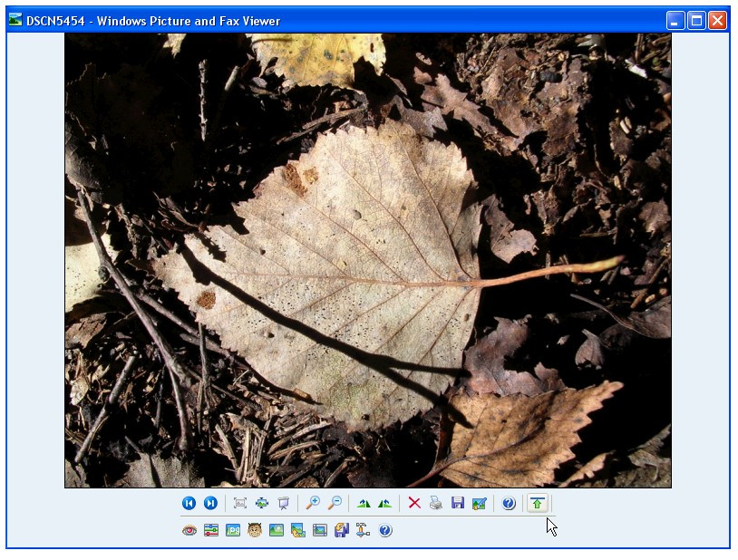The image size is (738, 560).
Task: Print the picture
Action: pos(436,503)
